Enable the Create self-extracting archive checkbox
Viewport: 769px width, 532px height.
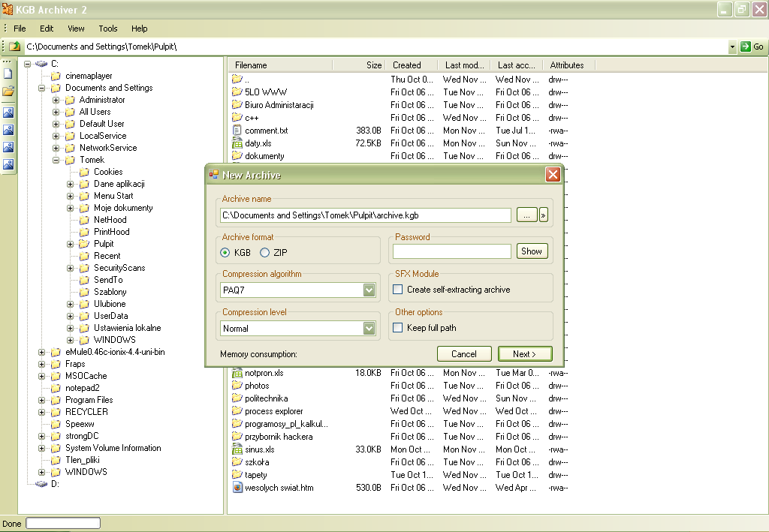[398, 290]
